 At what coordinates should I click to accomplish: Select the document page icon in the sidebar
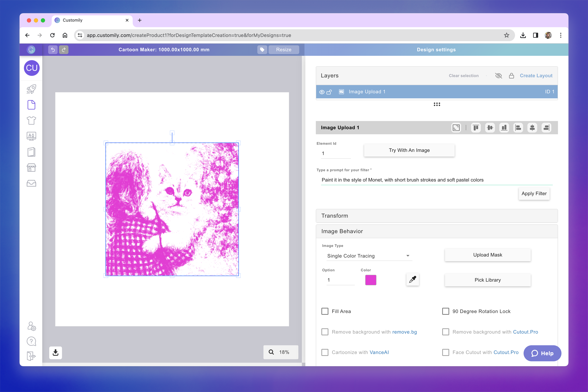(31, 105)
